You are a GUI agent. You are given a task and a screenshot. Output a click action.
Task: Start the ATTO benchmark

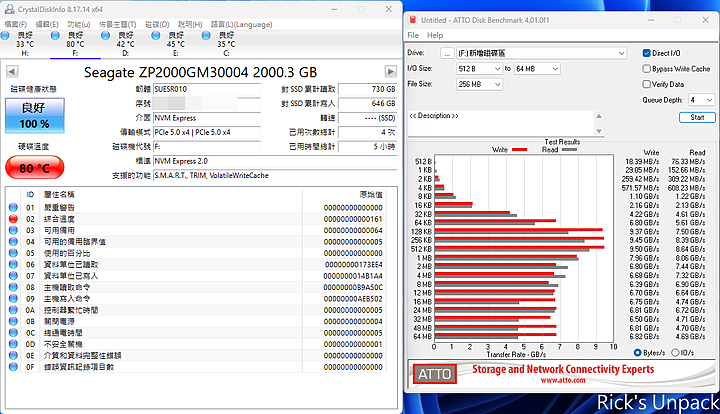697,117
